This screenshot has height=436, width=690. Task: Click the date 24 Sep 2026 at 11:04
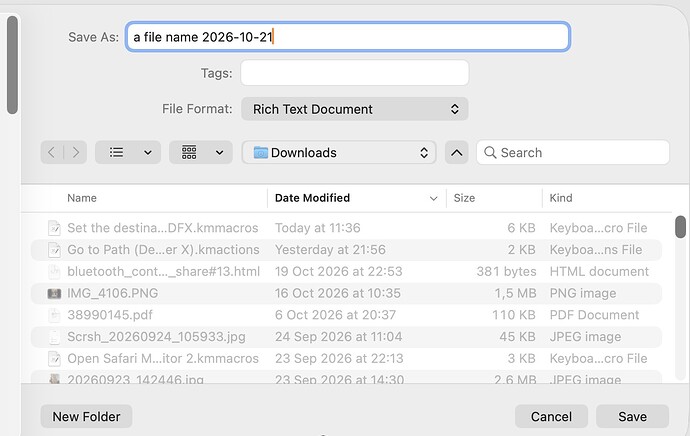point(339,337)
